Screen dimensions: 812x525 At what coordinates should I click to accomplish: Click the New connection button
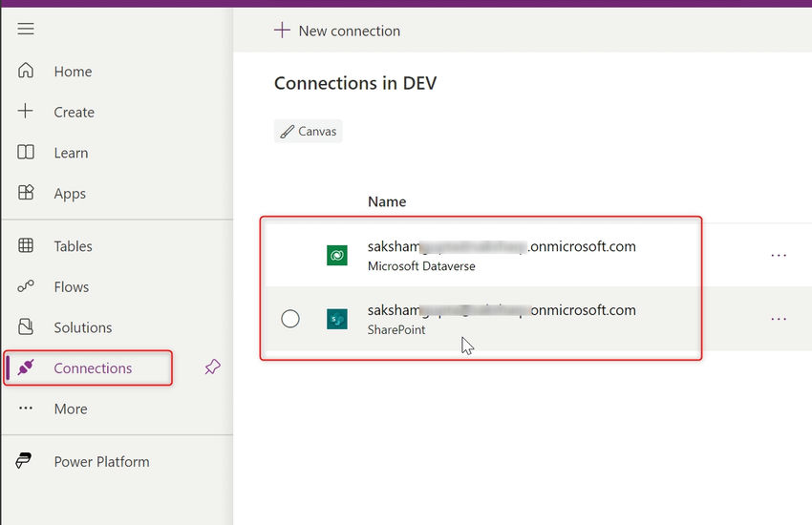[x=337, y=31]
